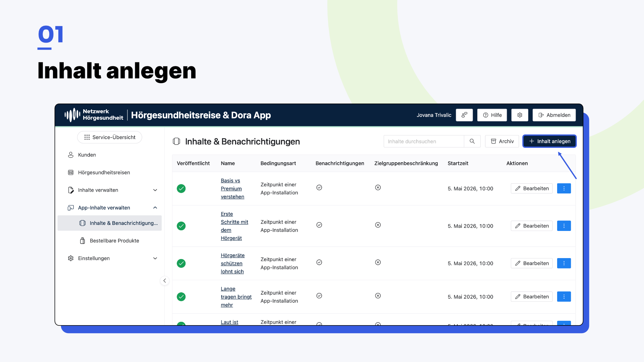This screenshot has width=644, height=362.
Task: Click the Kunden person icon
Action: click(x=71, y=155)
